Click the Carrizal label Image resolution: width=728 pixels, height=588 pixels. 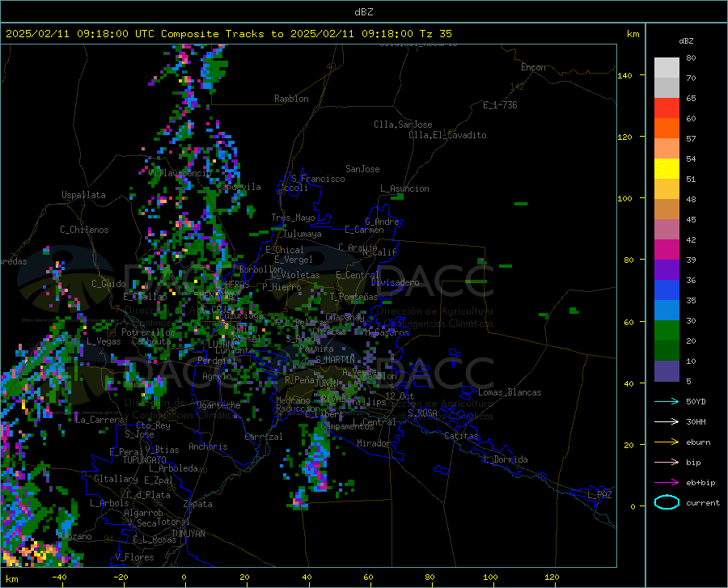[264, 437]
